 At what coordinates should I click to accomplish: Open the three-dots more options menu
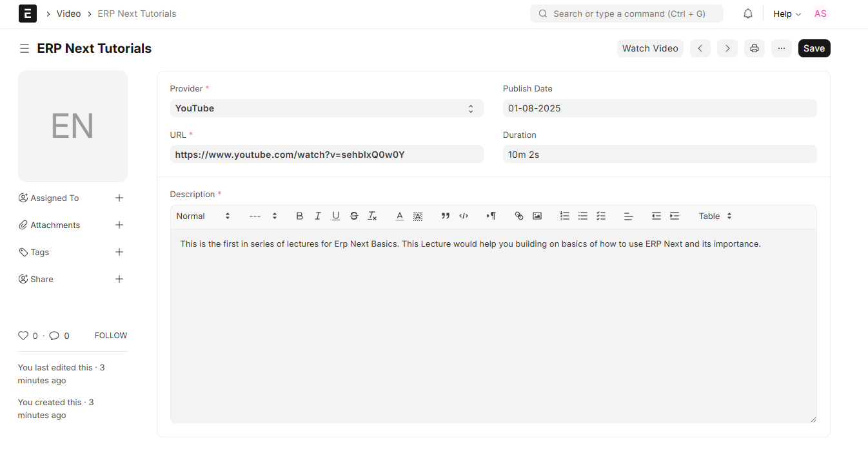[782, 48]
